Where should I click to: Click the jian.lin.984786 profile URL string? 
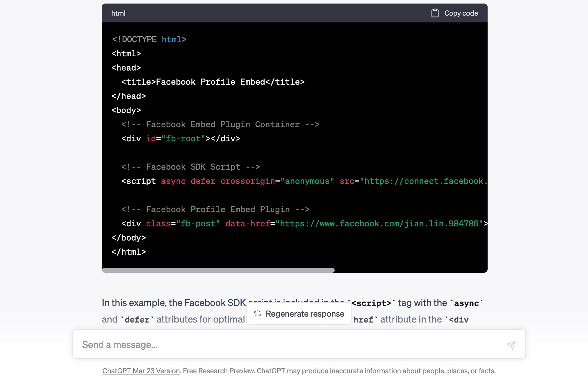[x=379, y=224]
